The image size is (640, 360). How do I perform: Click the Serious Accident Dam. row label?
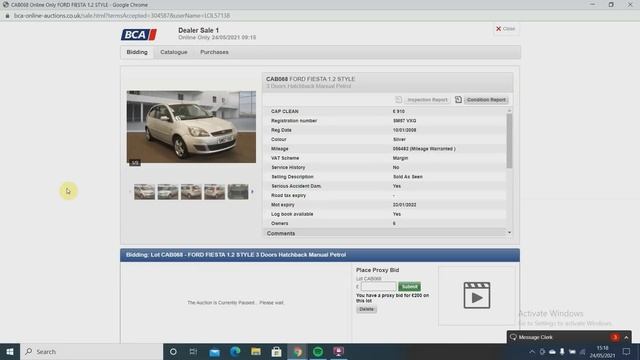(x=296, y=186)
